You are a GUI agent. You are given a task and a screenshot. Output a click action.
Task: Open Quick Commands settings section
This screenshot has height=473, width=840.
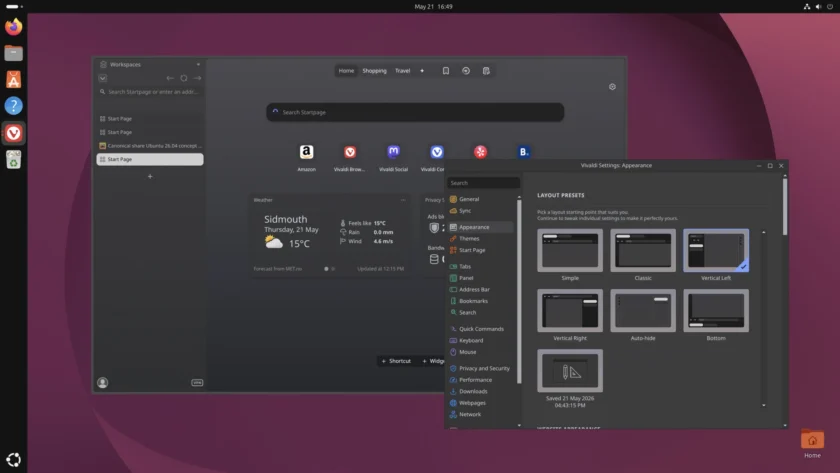(481, 329)
